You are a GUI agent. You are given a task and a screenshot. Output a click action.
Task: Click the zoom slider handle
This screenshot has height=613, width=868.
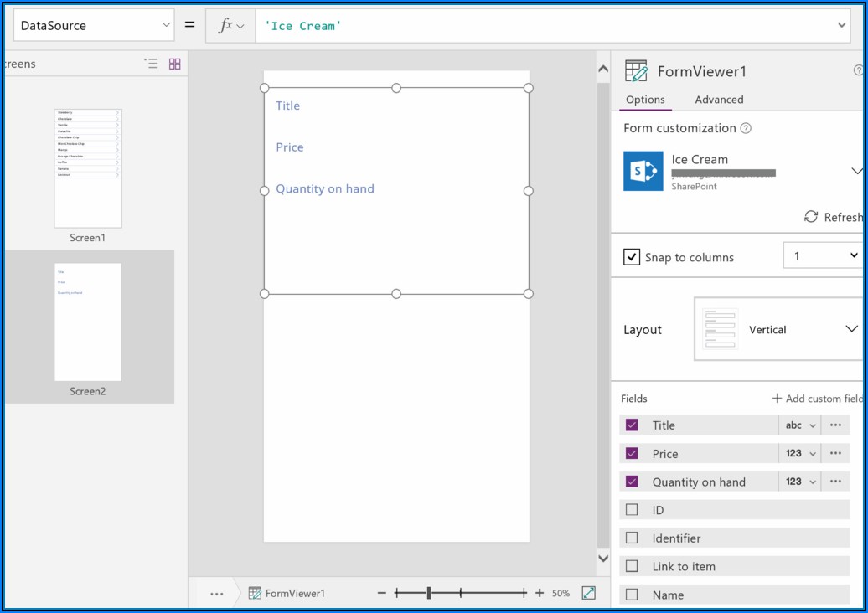(x=429, y=593)
